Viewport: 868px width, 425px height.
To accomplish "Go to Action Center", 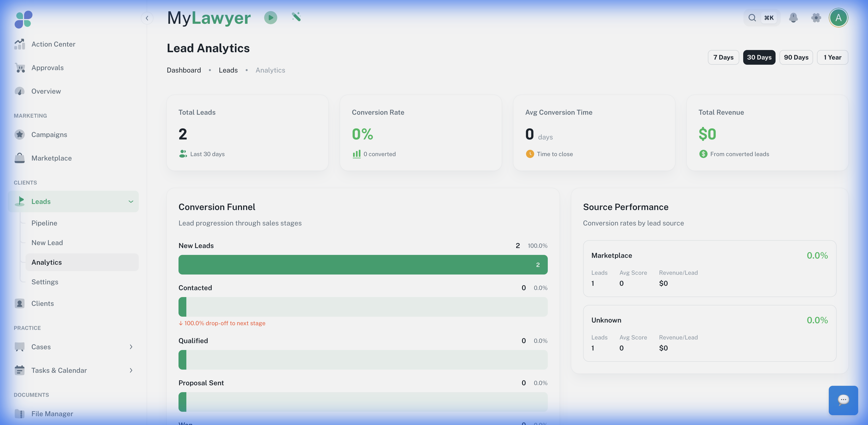I will [x=73, y=44].
